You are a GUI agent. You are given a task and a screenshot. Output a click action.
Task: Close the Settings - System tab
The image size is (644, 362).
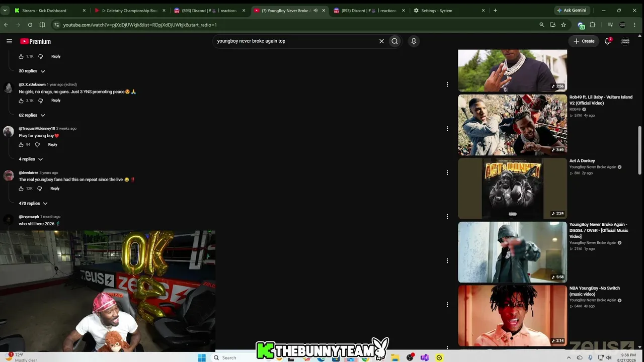coord(484,11)
